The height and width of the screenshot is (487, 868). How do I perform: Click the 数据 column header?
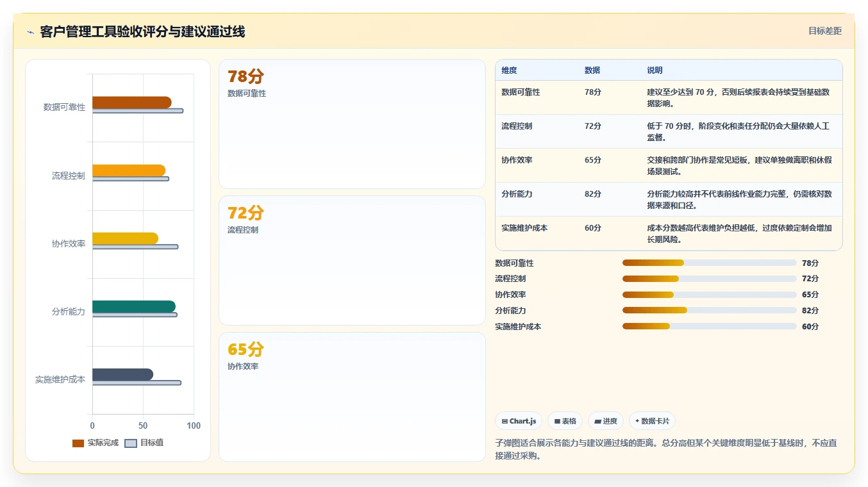coord(592,70)
